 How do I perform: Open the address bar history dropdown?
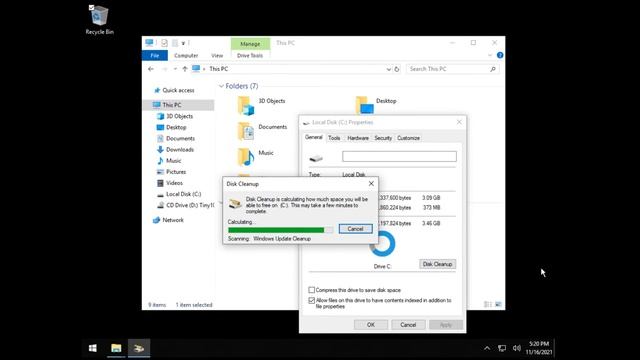pyautogui.click(x=389, y=69)
